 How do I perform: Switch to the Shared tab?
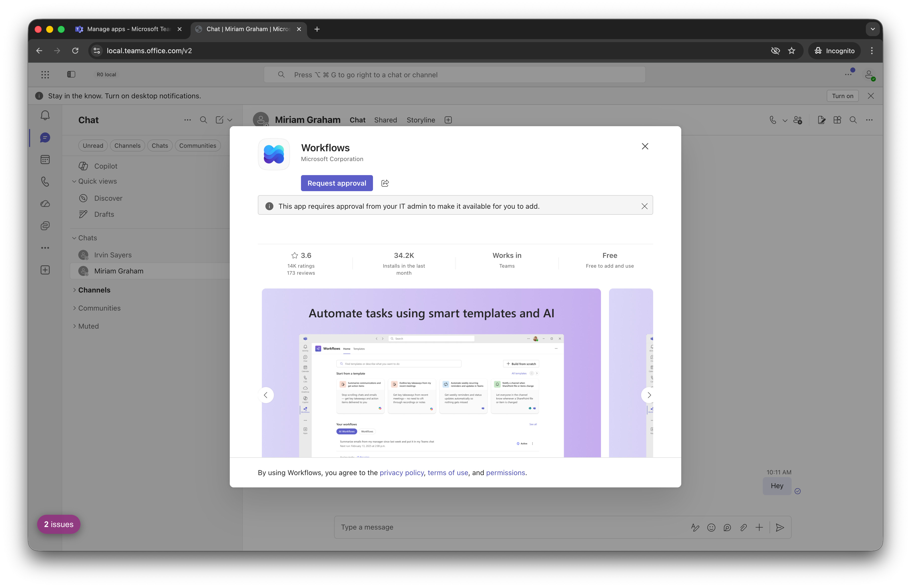pyautogui.click(x=385, y=120)
